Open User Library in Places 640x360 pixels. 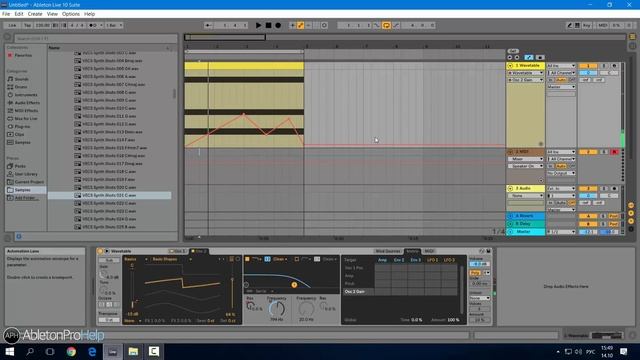27,174
